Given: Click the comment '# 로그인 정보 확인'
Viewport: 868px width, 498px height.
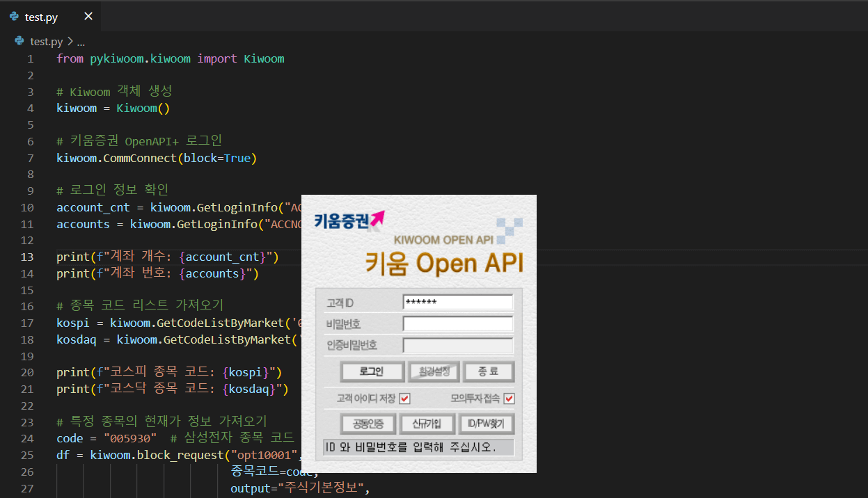Looking at the screenshot, I should [x=112, y=191].
